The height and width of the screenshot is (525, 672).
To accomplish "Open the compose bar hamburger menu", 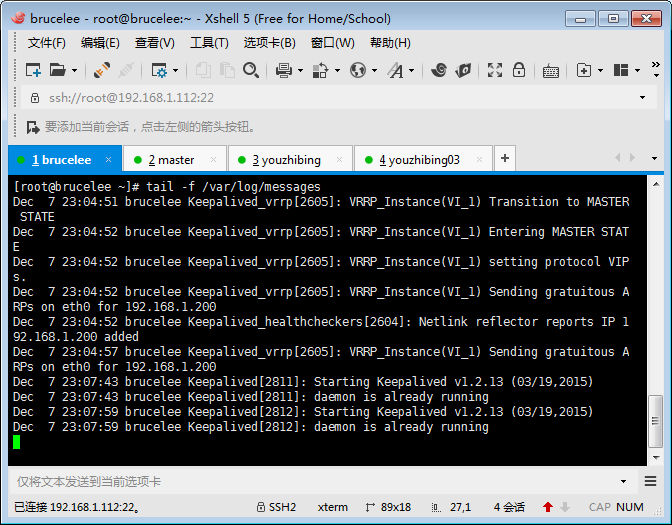I will tap(651, 481).
